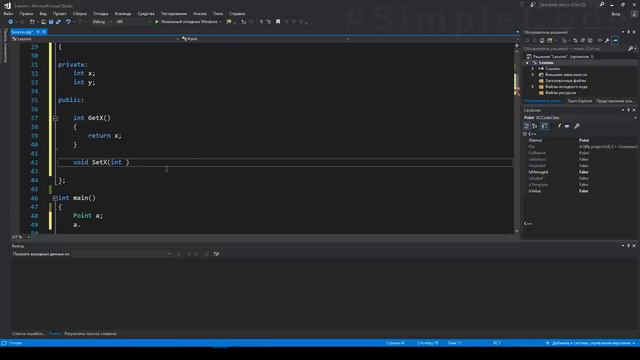Open the Отладка menu
Image resolution: width=640 pixels, height=360 pixels.
(x=100, y=13)
